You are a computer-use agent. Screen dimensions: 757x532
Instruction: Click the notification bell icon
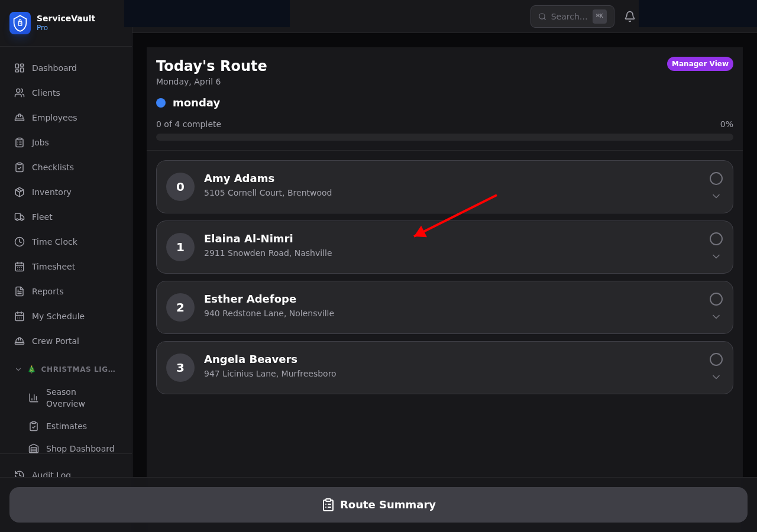pos(630,17)
